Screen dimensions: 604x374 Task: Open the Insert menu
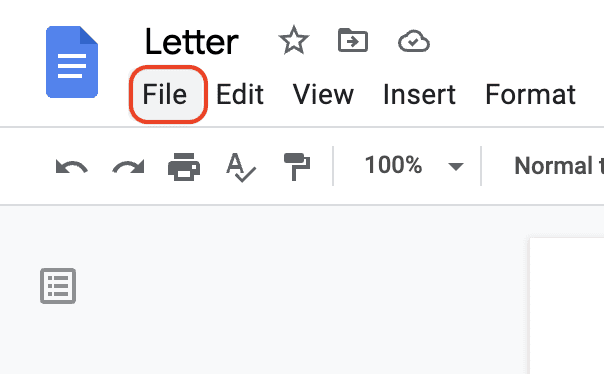419,94
